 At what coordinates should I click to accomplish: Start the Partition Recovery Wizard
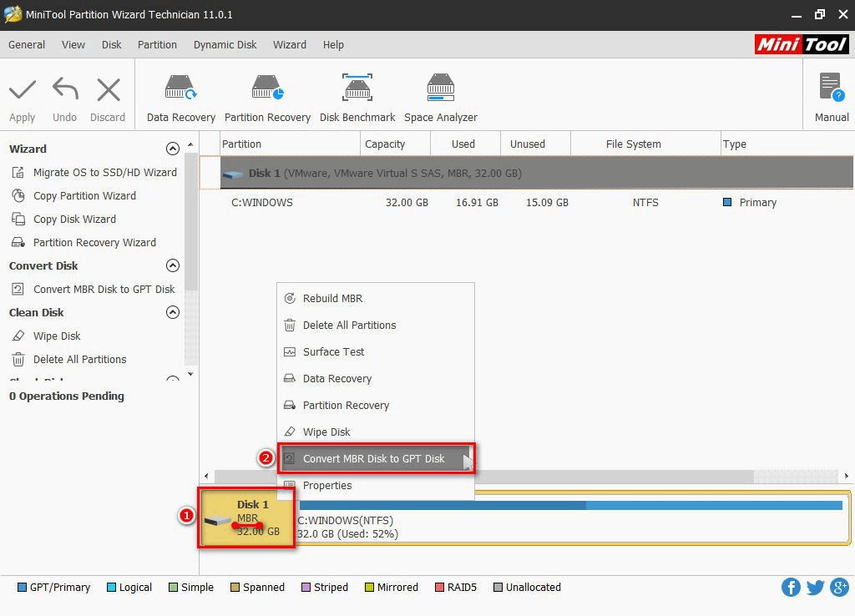tap(83, 243)
